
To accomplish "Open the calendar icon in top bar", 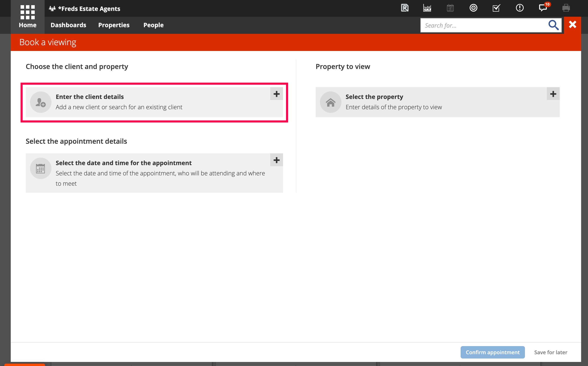I will [450, 8].
